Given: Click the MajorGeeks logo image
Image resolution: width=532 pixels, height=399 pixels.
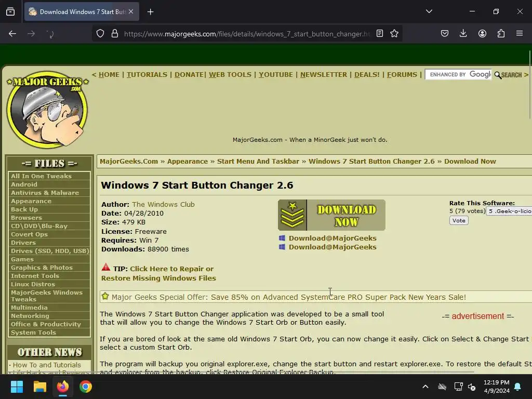Looking at the screenshot, I should pos(47,110).
